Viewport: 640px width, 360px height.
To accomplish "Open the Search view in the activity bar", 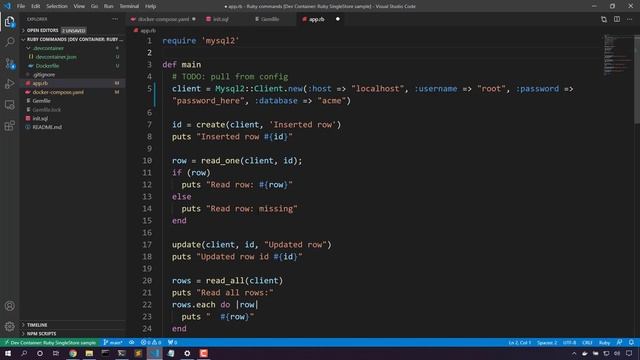I will pyautogui.click(x=10, y=42).
